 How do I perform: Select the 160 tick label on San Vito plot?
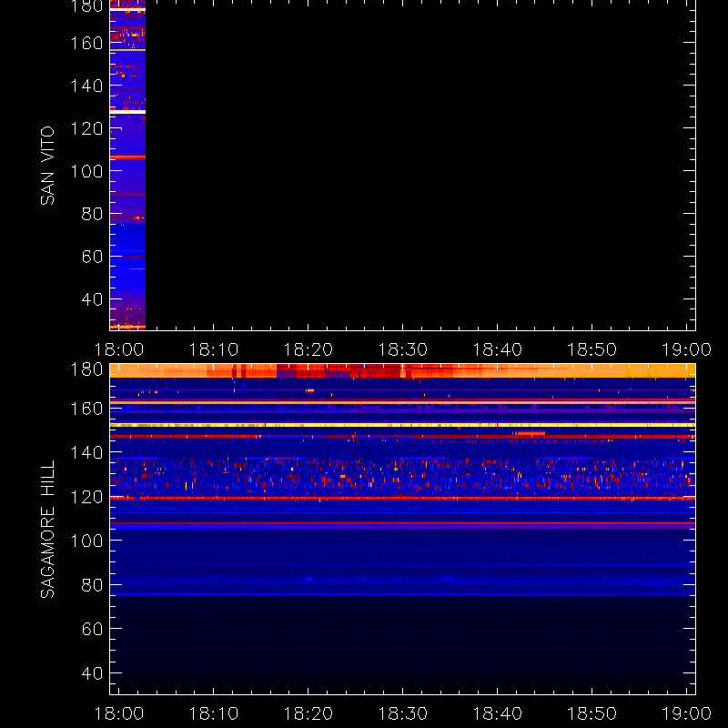86,43
